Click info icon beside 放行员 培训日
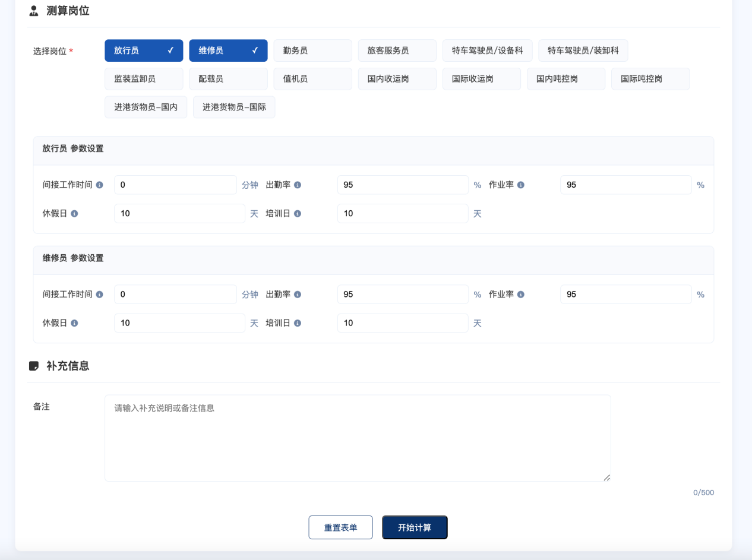Viewport: 752px width, 560px height. [x=298, y=213]
